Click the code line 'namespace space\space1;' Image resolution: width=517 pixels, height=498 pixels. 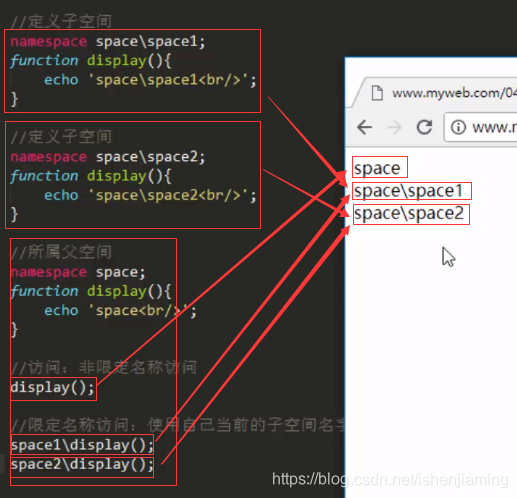point(108,42)
